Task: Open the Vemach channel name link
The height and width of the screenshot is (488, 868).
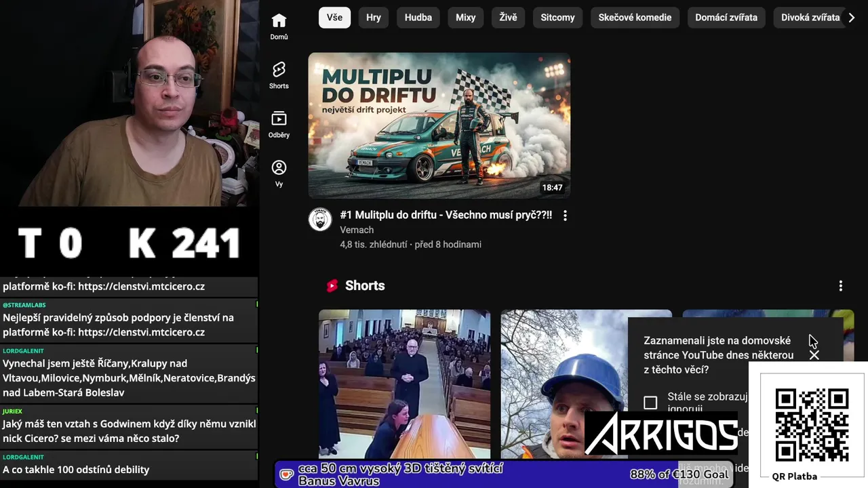Action: 357,230
